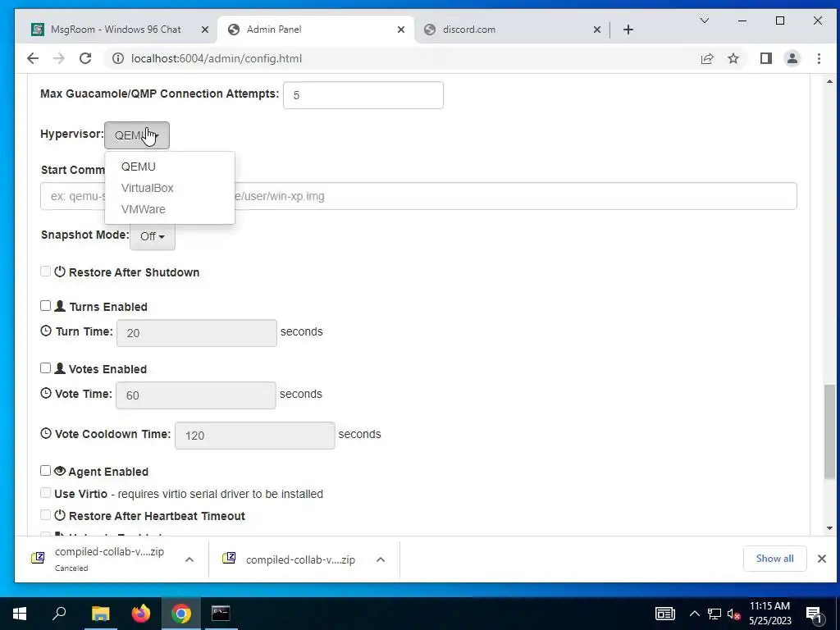Tick Restore After Heartbeat Timeout checkbox
Image resolution: width=840 pixels, height=630 pixels.
pos(46,515)
